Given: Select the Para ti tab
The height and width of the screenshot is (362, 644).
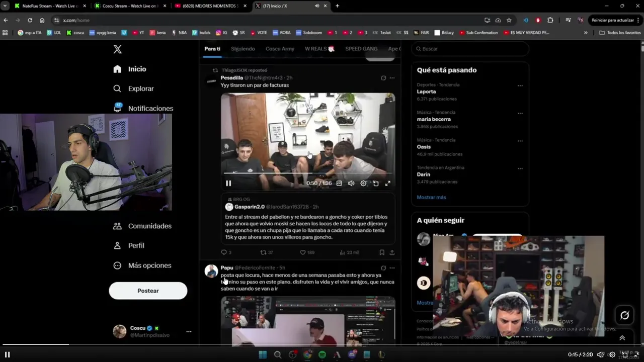Looking at the screenshot, I should 212,49.
